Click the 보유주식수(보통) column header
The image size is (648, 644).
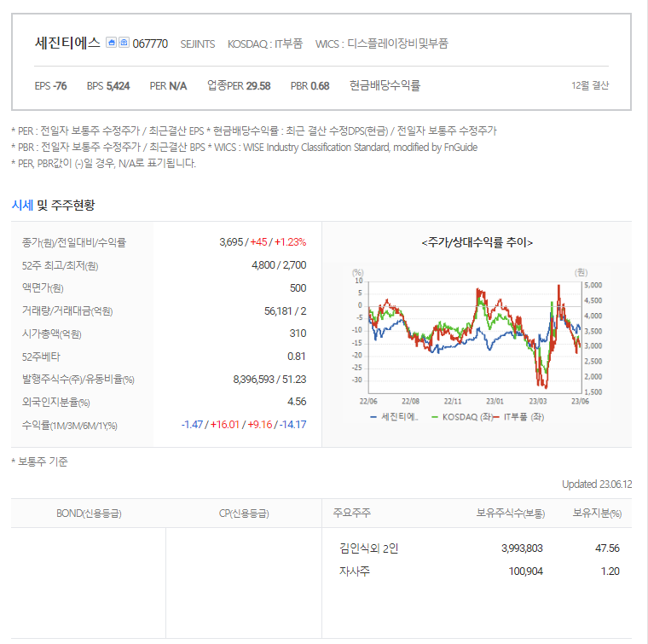click(x=511, y=513)
